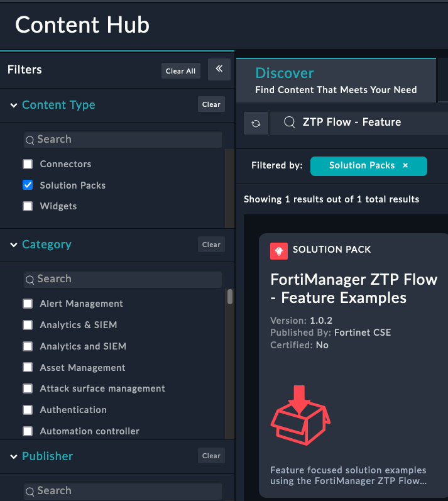
Task: Click the 'Version: 1.0.2' text on card
Action: (301, 321)
